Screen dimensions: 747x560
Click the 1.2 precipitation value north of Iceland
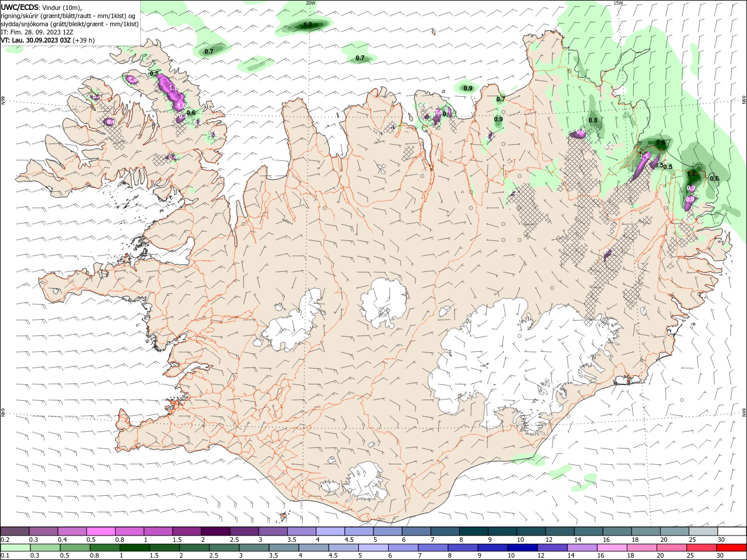(308, 24)
